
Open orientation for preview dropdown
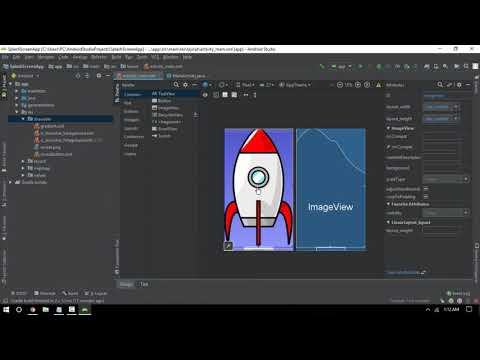click(x=223, y=85)
